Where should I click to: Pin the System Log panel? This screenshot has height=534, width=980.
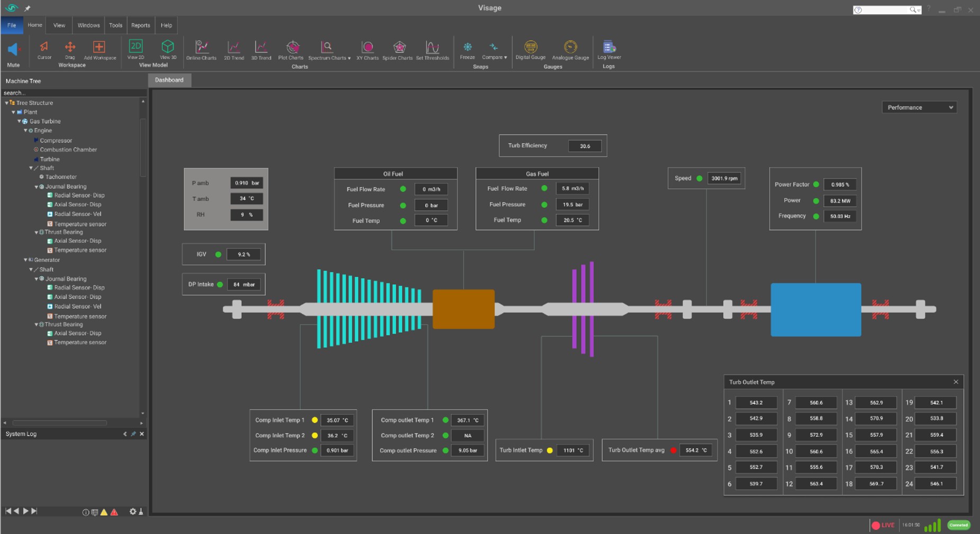(x=133, y=434)
